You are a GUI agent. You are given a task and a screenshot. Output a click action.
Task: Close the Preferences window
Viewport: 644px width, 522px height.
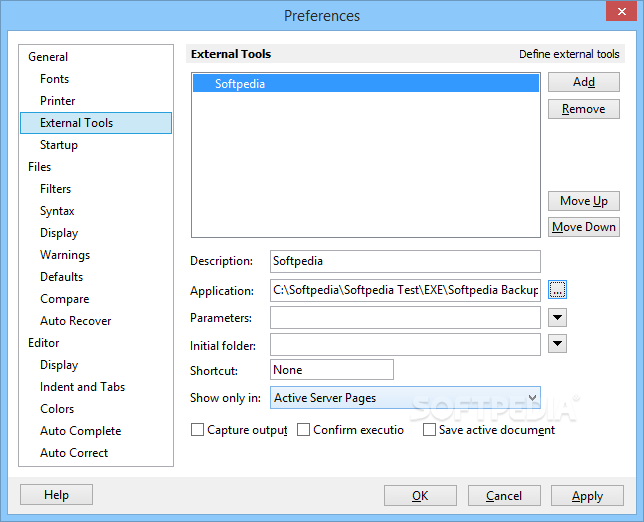621,11
